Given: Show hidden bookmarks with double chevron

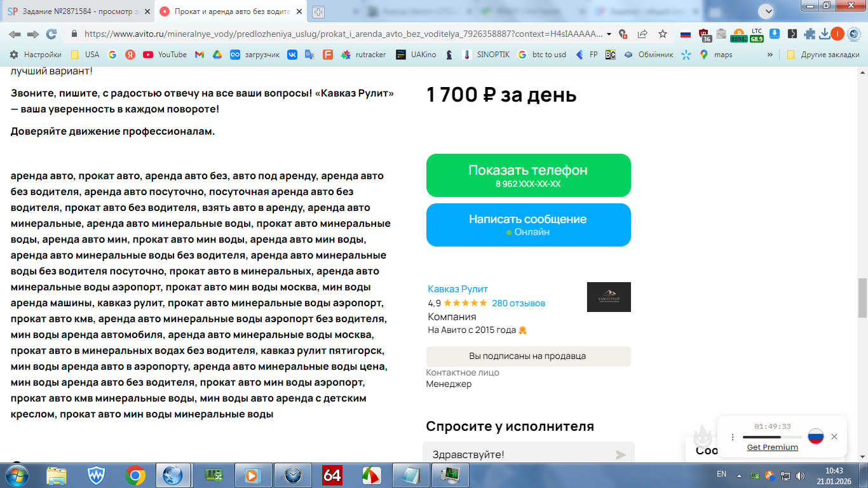Looking at the screenshot, I should [x=770, y=55].
